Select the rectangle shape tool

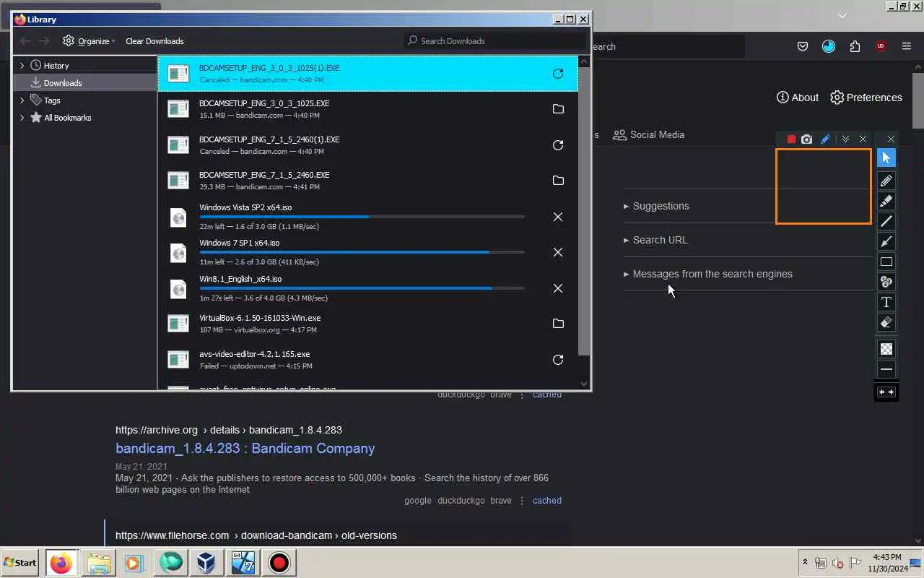click(886, 262)
